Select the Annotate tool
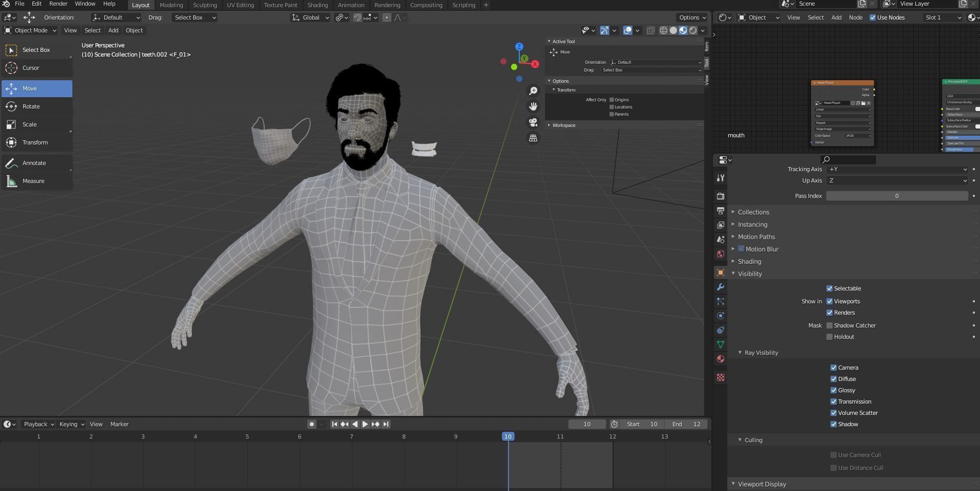 click(x=34, y=163)
